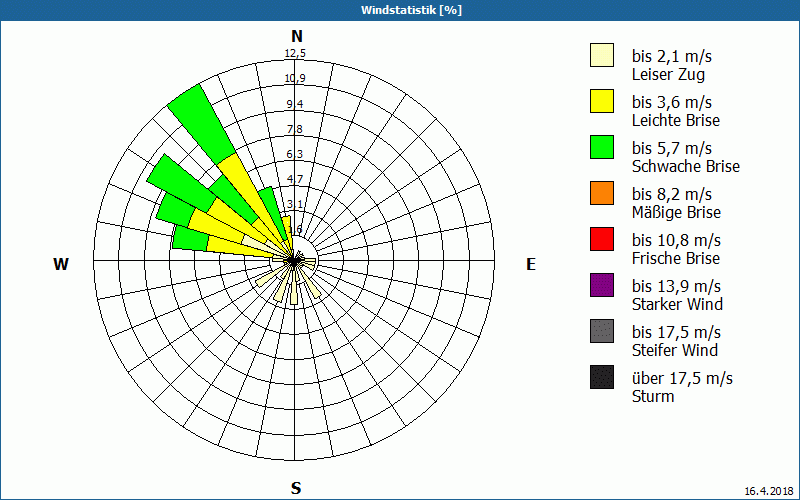Click the 'bis 2,1 m/s' text
Screen dimensions: 800x500
click(671, 56)
